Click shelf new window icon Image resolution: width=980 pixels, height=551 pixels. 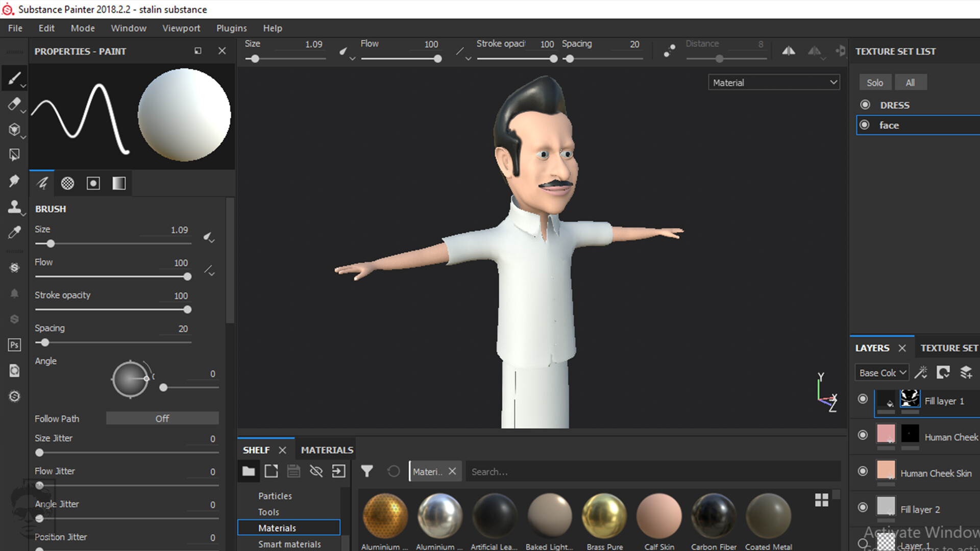tap(272, 471)
